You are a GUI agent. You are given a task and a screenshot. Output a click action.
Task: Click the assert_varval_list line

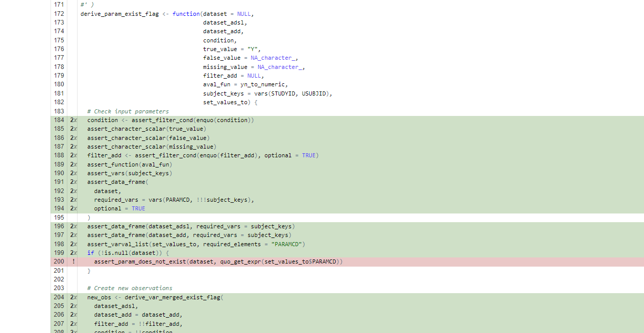pos(196,244)
